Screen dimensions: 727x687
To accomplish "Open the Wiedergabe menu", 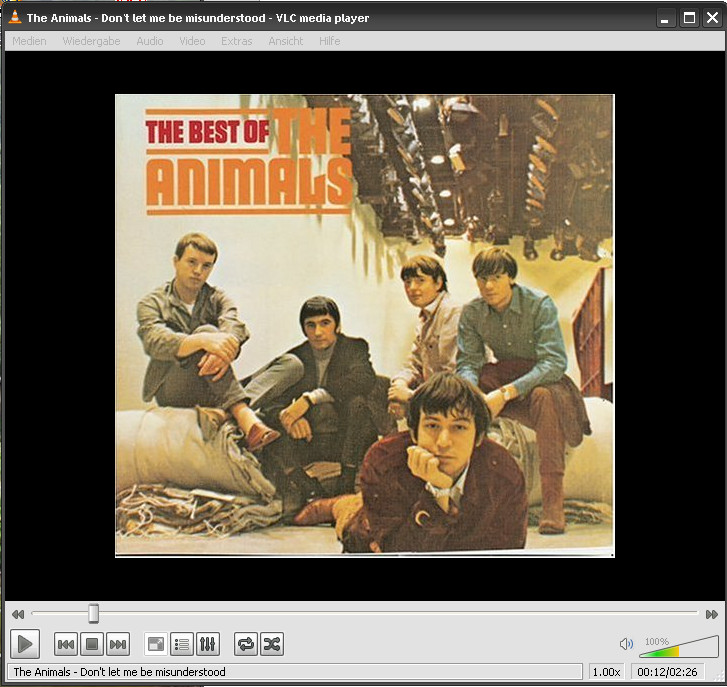I will pos(91,41).
